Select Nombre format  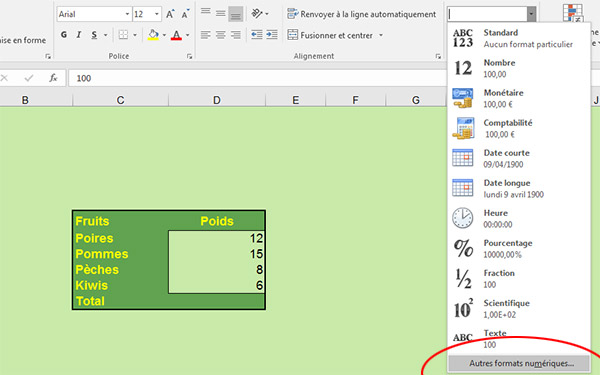tap(518, 68)
